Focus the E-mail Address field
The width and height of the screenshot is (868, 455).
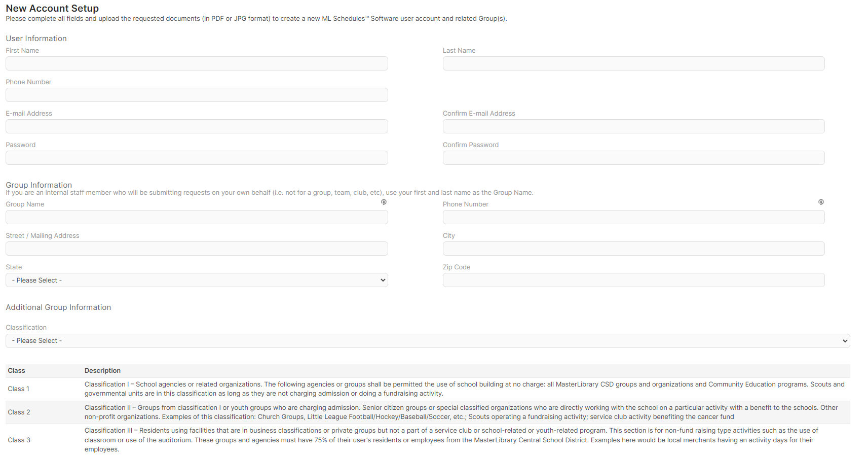(197, 126)
